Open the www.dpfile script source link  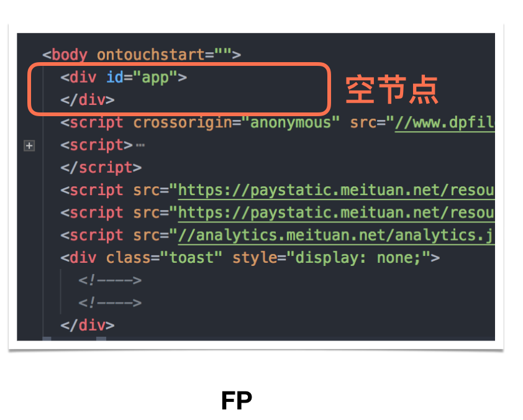[x=445, y=123]
